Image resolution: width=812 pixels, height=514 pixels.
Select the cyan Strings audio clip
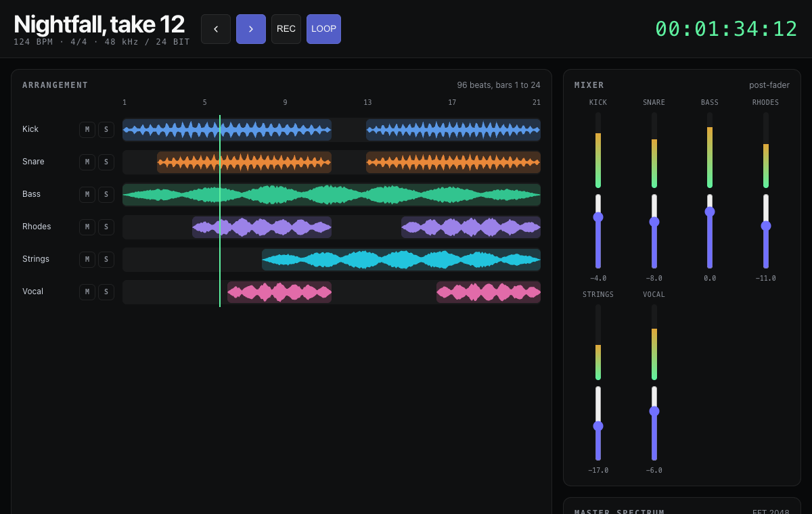pos(401,260)
